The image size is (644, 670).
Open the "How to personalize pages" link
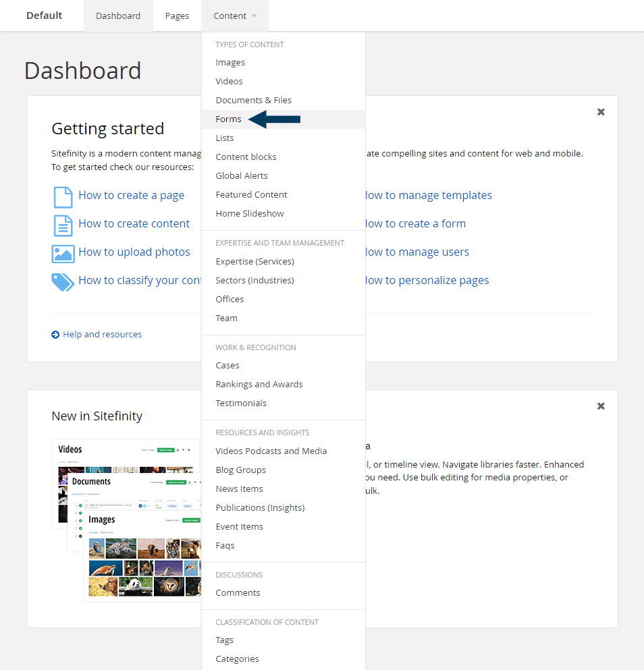click(427, 280)
